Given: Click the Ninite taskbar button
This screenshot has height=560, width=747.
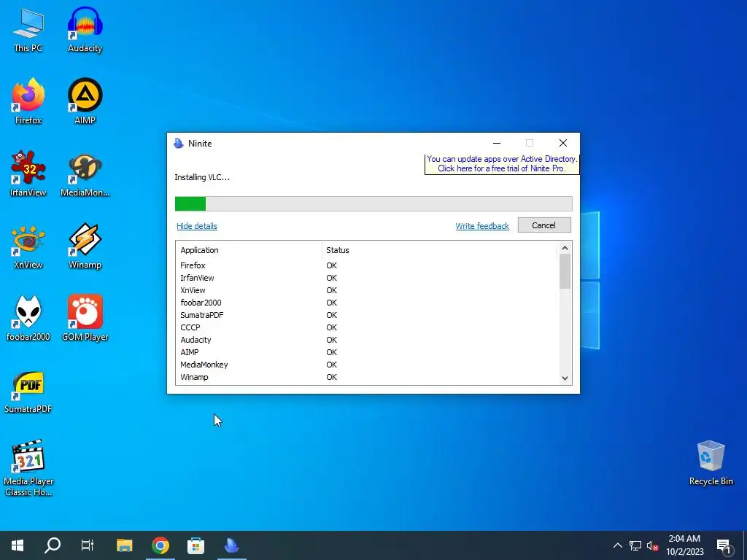Looking at the screenshot, I should 231,545.
